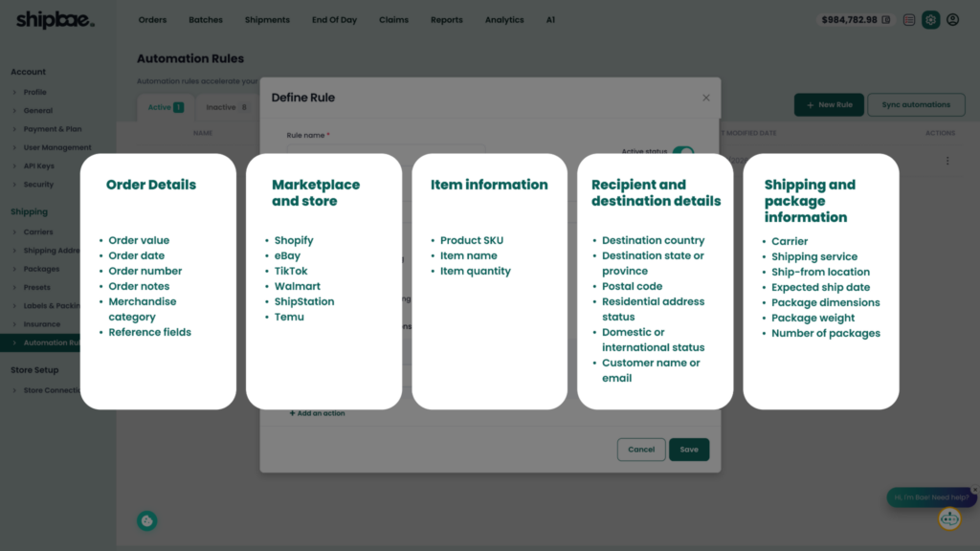Open the Batches menu
980x551 pixels.
point(206,20)
